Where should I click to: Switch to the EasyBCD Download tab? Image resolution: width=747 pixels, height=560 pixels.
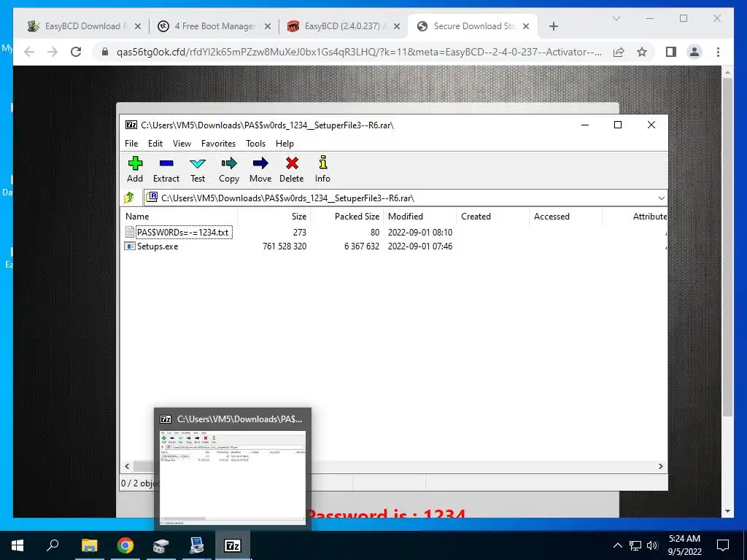[84, 26]
